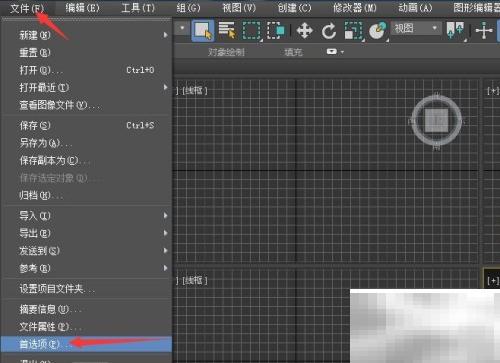This screenshot has width=500, height=363.
Task: Open the 视图(V) menu
Action: coord(239,8)
